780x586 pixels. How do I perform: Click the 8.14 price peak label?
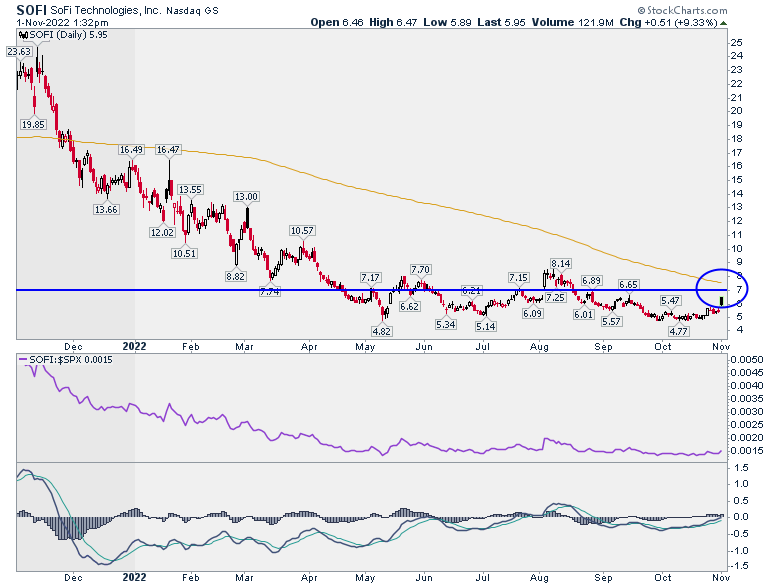561,263
